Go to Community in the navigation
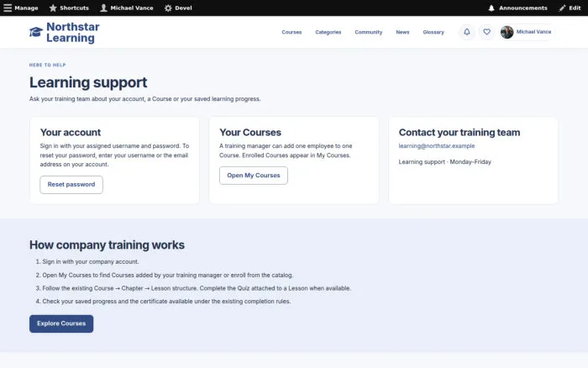The image size is (588, 368). (x=369, y=32)
